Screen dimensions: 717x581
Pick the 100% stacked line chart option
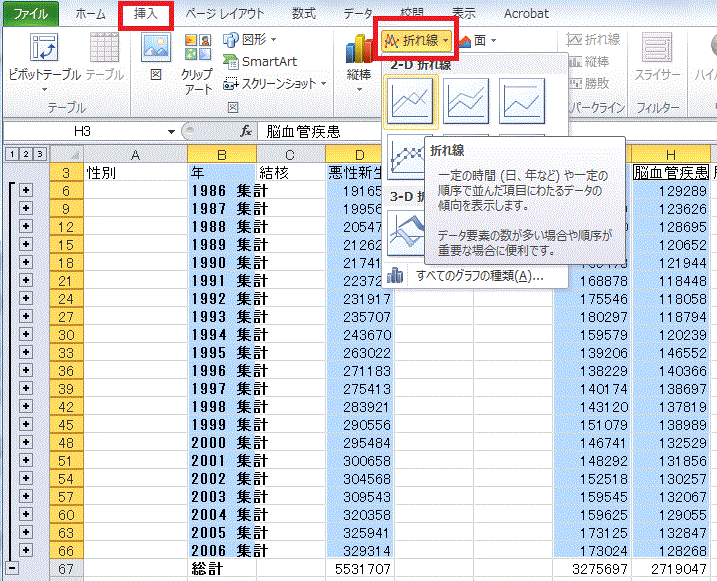click(x=522, y=100)
